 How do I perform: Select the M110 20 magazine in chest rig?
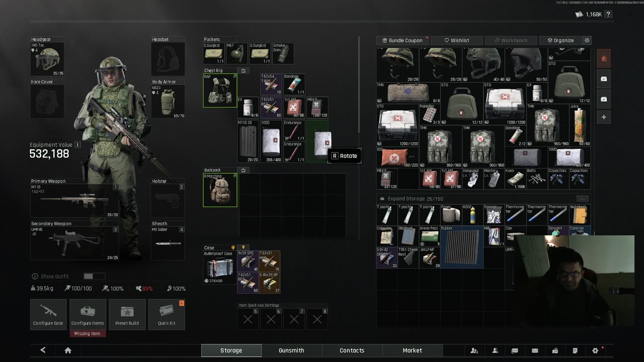click(x=248, y=141)
